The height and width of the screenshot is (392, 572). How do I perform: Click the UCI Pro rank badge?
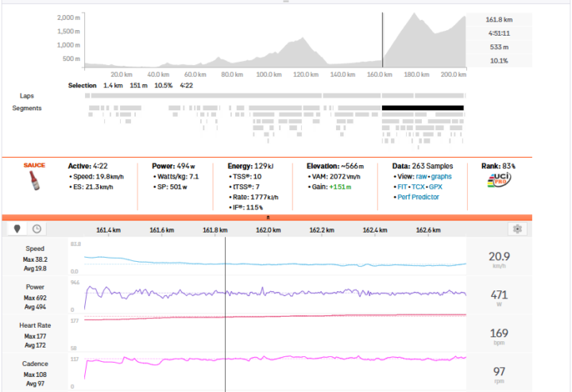(x=499, y=182)
